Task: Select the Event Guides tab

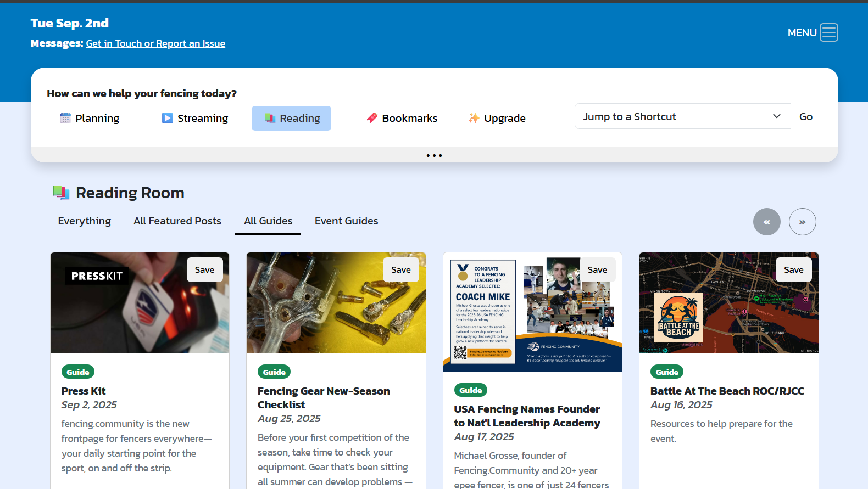Action: pyautogui.click(x=347, y=221)
